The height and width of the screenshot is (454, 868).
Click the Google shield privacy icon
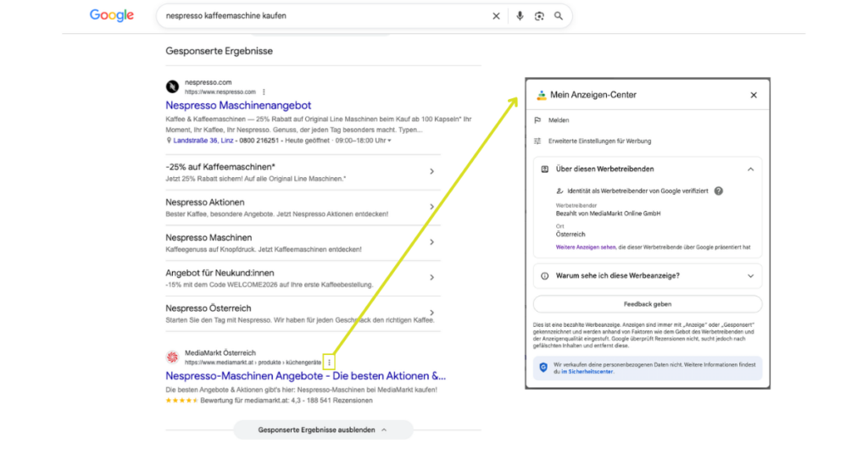point(543,368)
